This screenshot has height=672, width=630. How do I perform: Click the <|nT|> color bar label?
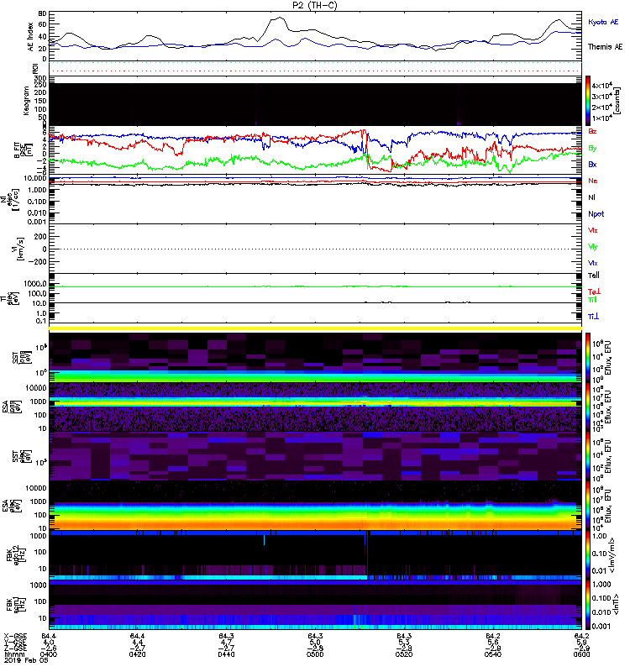pos(617,605)
